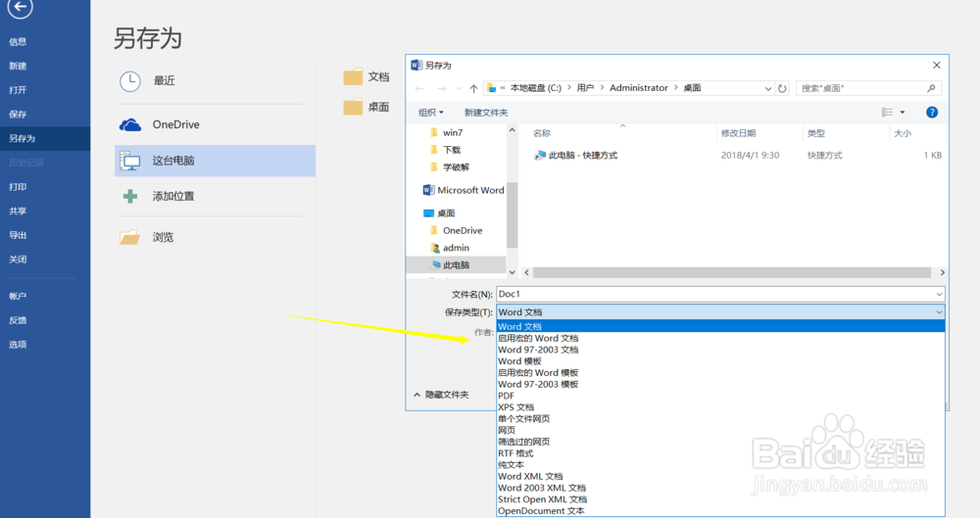Click the horizontal scrollbar in file list

point(732,272)
